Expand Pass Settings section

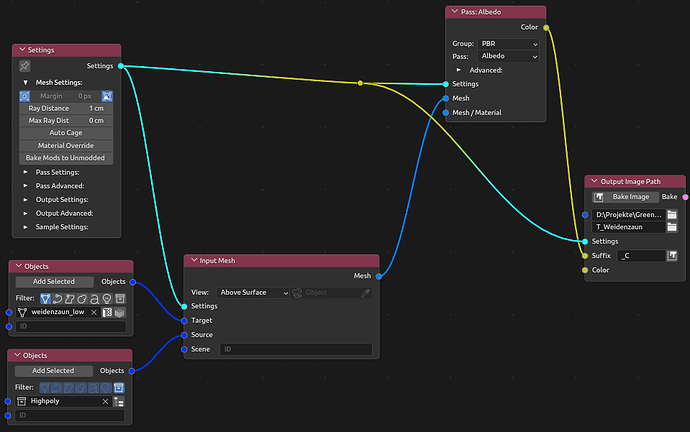tap(26, 172)
